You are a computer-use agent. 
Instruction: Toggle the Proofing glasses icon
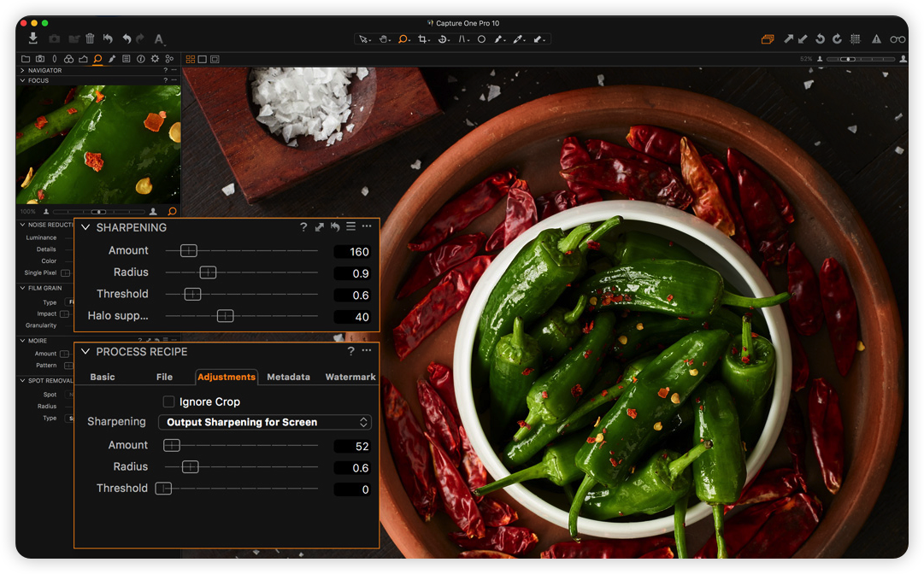point(898,39)
